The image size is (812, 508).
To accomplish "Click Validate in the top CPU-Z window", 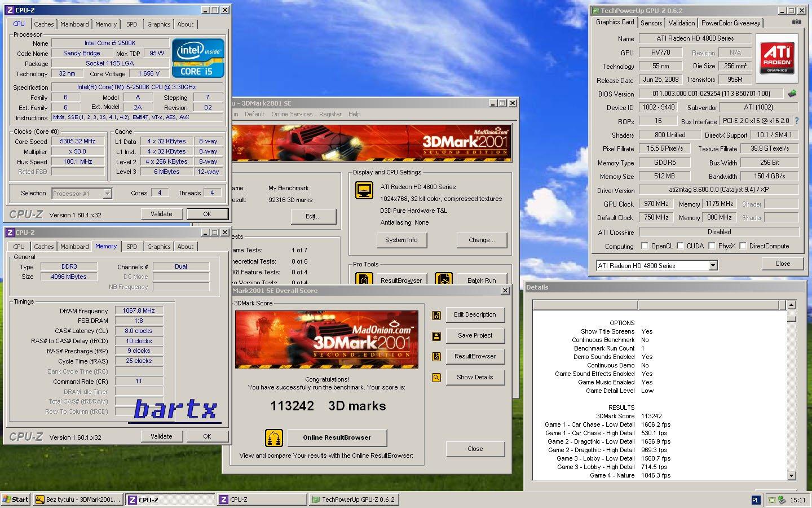I will pyautogui.click(x=161, y=214).
